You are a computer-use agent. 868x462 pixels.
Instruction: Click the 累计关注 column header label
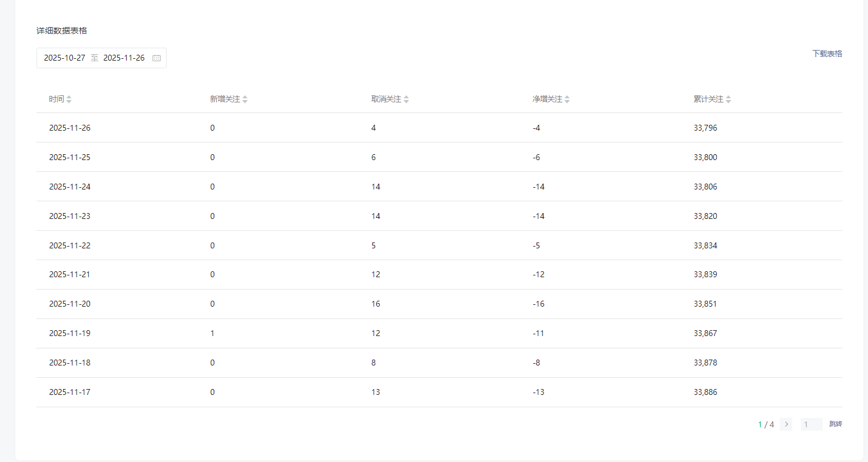coord(708,99)
